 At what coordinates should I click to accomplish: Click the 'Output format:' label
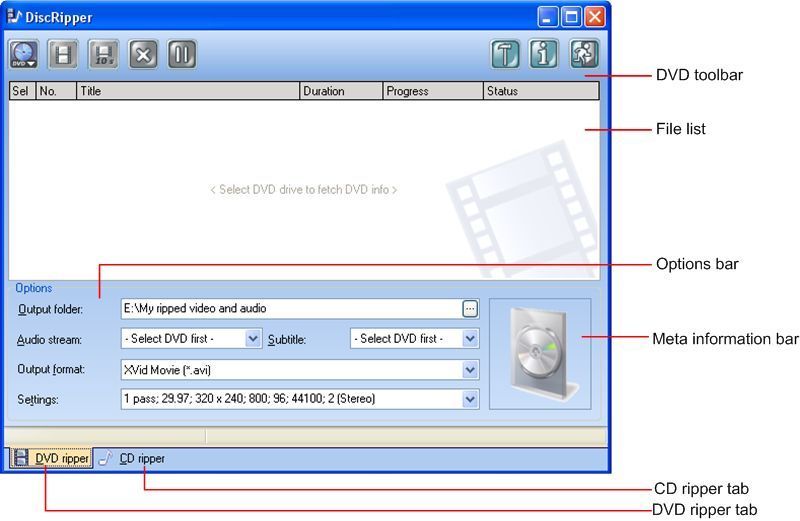51,369
